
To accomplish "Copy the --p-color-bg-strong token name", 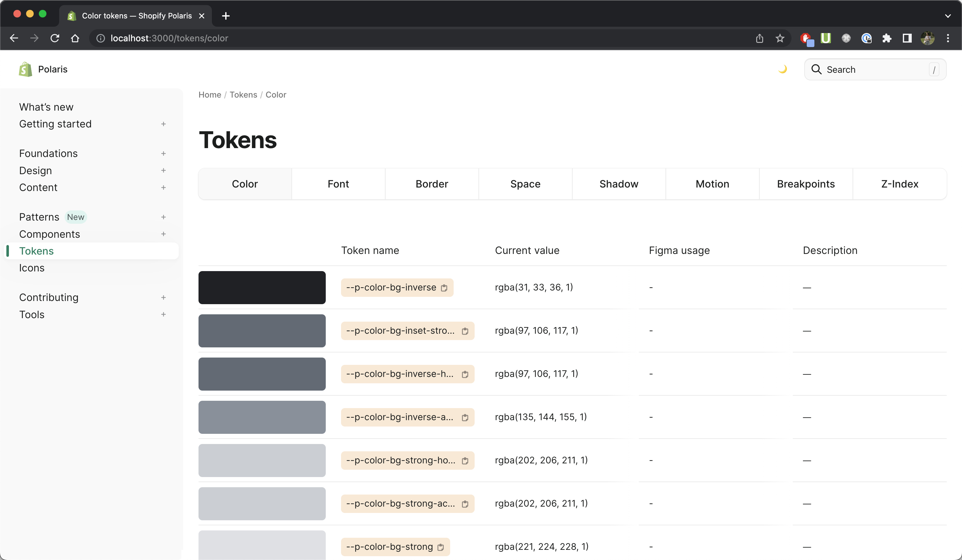I will click(441, 547).
